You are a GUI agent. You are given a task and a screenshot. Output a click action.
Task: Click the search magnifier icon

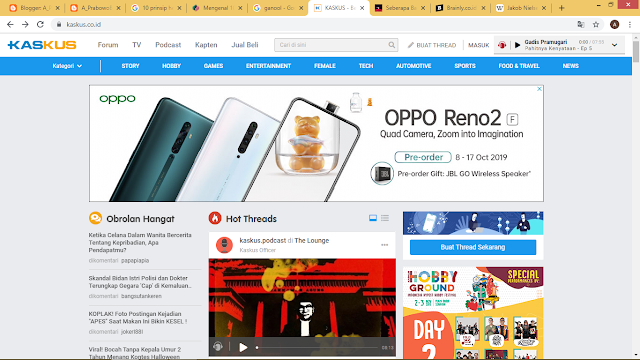click(391, 45)
